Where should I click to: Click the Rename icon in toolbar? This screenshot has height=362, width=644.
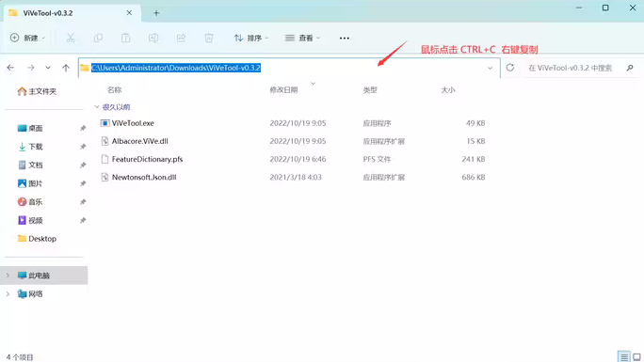[x=153, y=38]
